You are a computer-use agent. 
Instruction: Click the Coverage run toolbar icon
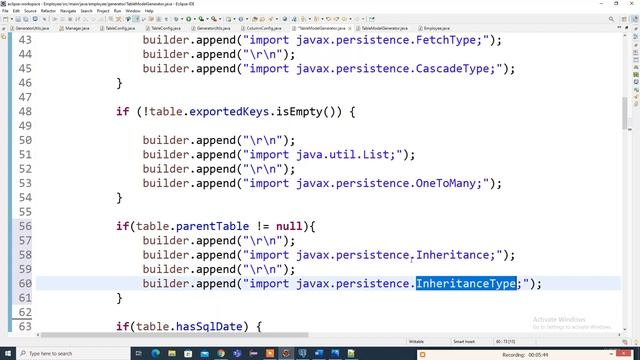201,19
